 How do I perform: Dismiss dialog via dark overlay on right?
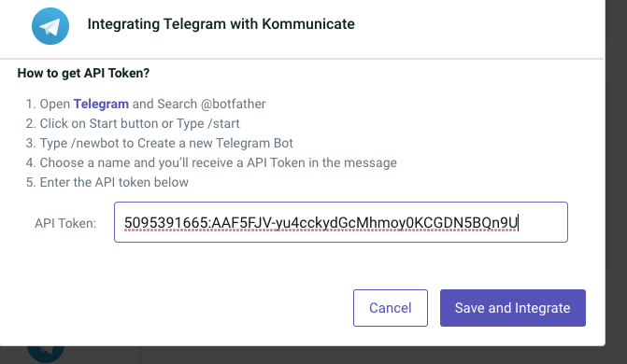(x=616, y=180)
